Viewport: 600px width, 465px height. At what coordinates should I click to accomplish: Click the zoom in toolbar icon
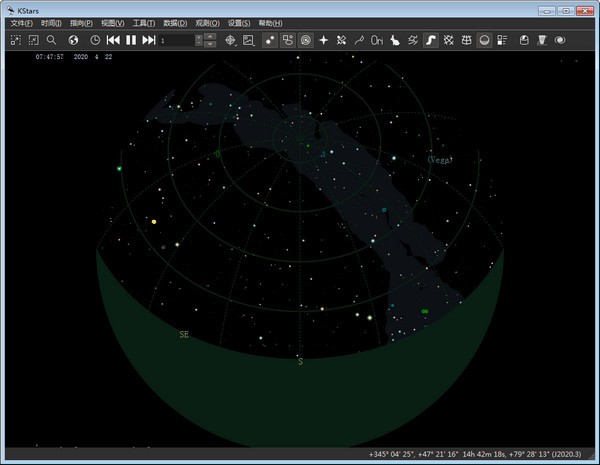point(15,40)
